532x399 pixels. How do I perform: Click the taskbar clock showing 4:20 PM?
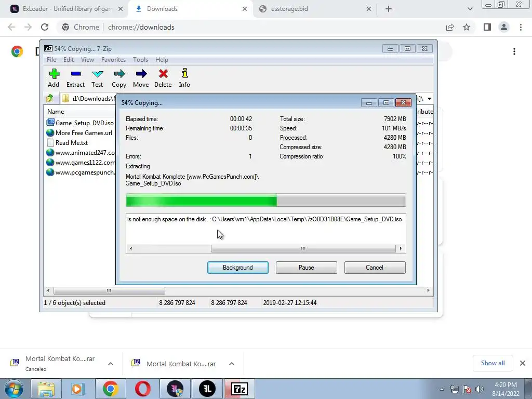point(506,389)
